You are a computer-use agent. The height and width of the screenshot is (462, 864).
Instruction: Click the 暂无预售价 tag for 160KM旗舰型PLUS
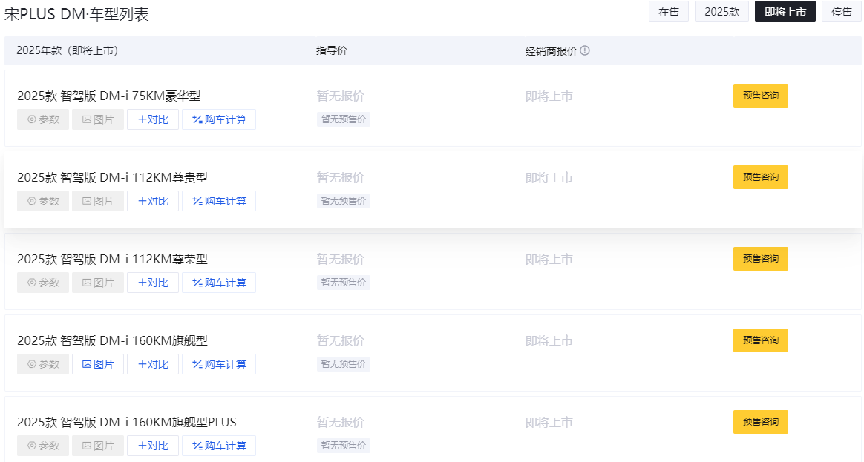click(x=343, y=445)
